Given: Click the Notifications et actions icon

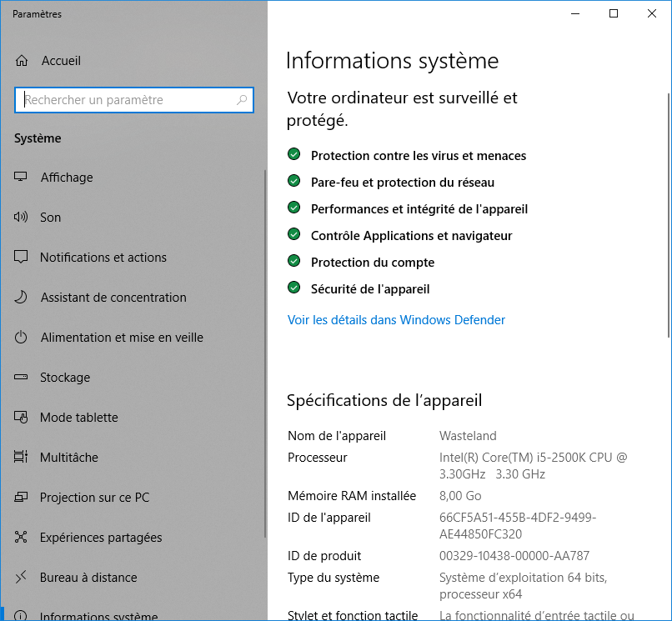Looking at the screenshot, I should point(21,257).
